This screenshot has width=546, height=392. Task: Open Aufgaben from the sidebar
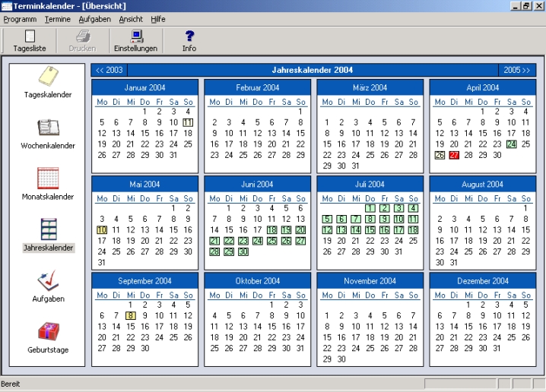[48, 281]
